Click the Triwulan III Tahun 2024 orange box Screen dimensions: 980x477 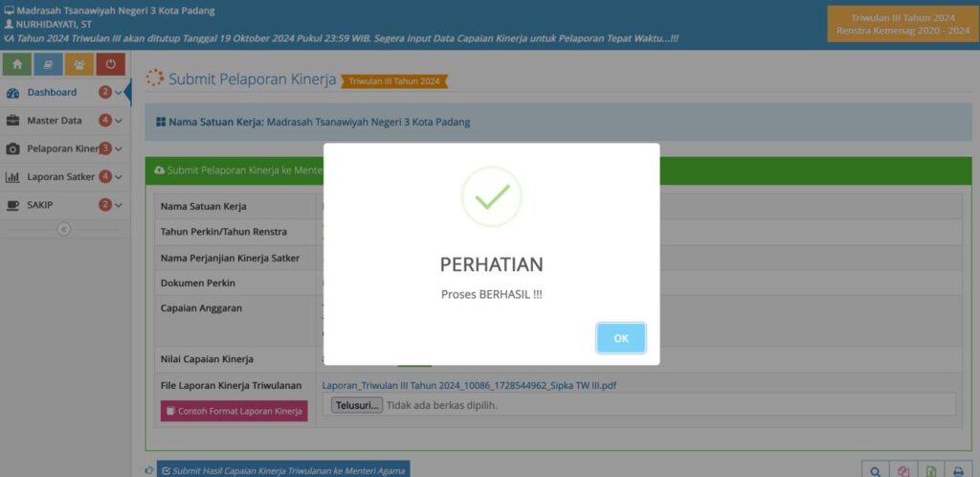tap(902, 24)
